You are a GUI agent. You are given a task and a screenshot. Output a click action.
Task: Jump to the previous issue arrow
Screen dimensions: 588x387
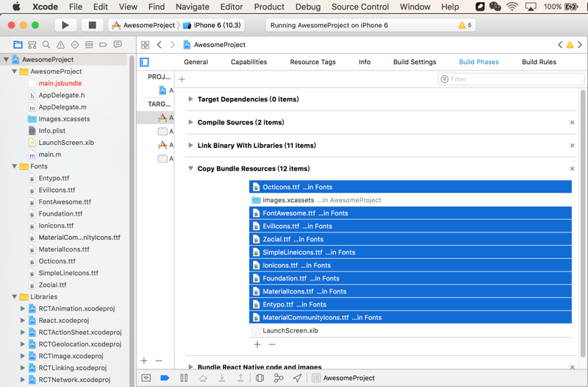pyautogui.click(x=560, y=45)
